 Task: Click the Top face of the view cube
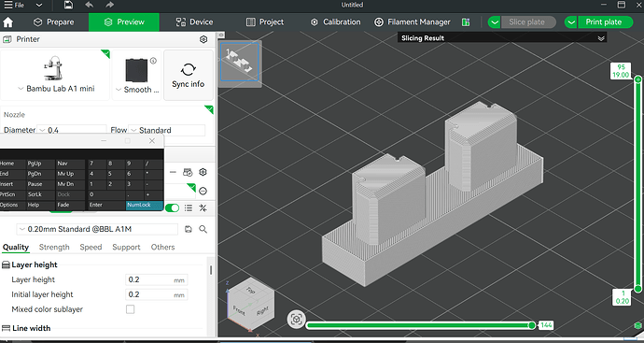tap(250, 291)
